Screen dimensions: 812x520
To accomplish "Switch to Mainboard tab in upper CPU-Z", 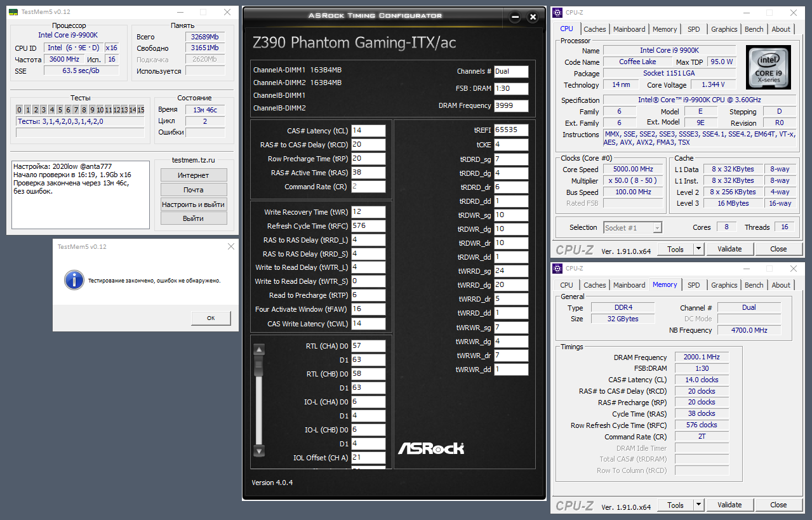I will click(x=629, y=29).
